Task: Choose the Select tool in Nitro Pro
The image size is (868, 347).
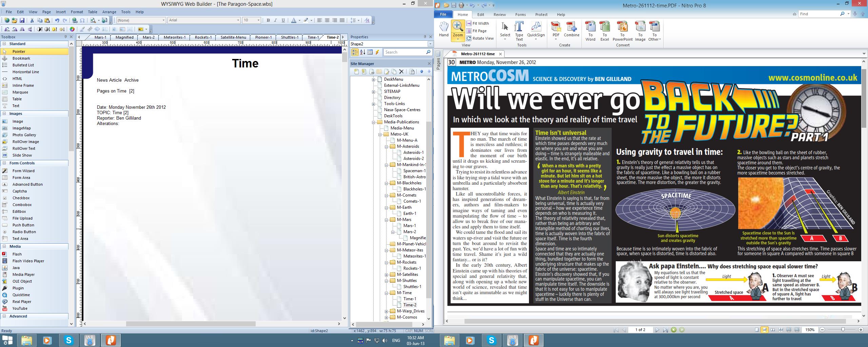Action: click(505, 31)
